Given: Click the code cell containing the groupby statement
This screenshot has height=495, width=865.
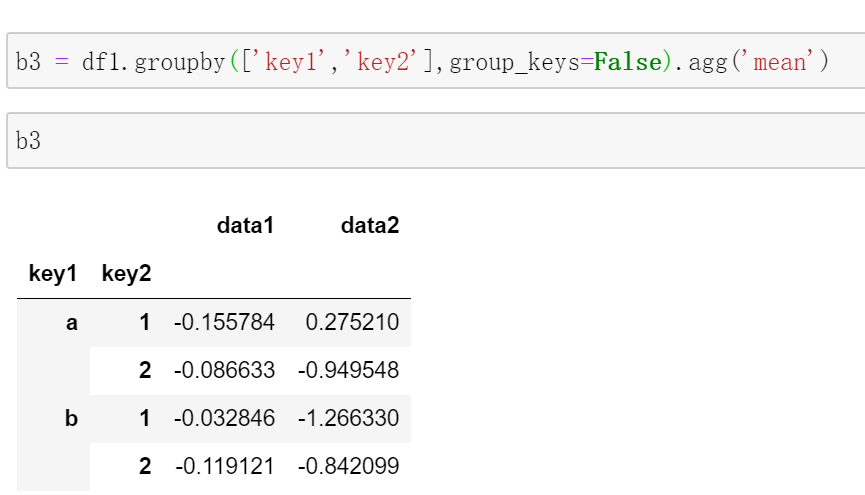Looking at the screenshot, I should point(430,62).
